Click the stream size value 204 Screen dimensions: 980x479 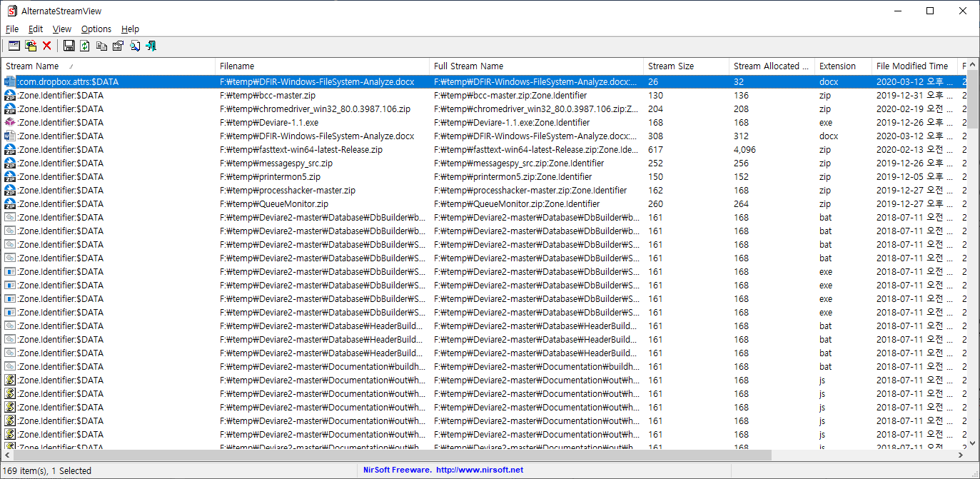tap(655, 109)
